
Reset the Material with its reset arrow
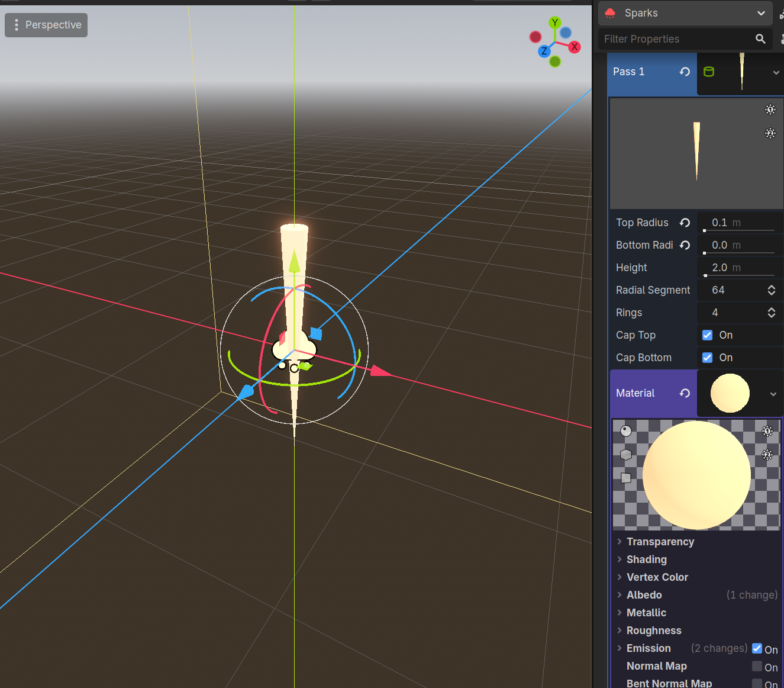[685, 393]
